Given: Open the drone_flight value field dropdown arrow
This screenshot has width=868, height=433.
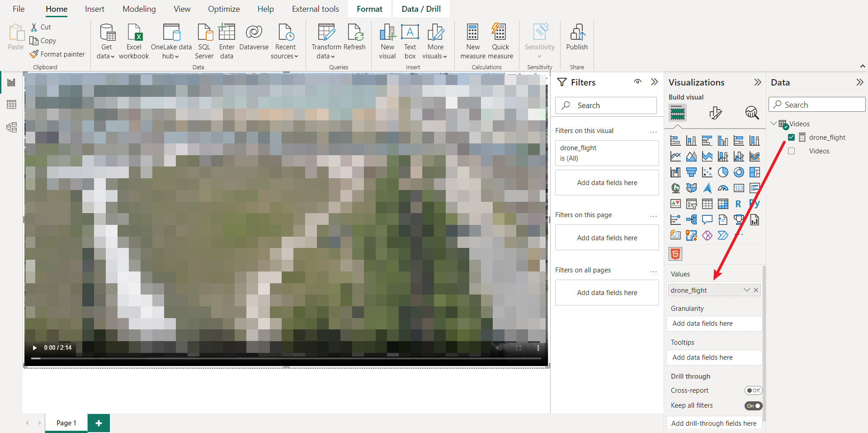Looking at the screenshot, I should pyautogui.click(x=746, y=290).
